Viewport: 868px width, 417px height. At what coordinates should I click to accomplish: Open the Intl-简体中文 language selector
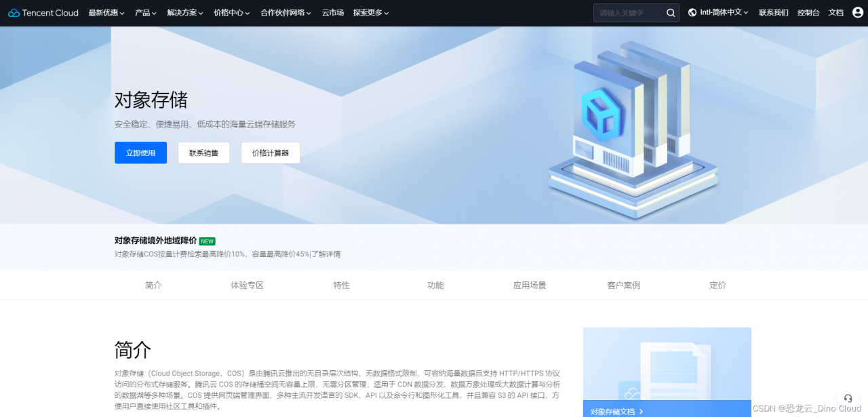(x=717, y=12)
